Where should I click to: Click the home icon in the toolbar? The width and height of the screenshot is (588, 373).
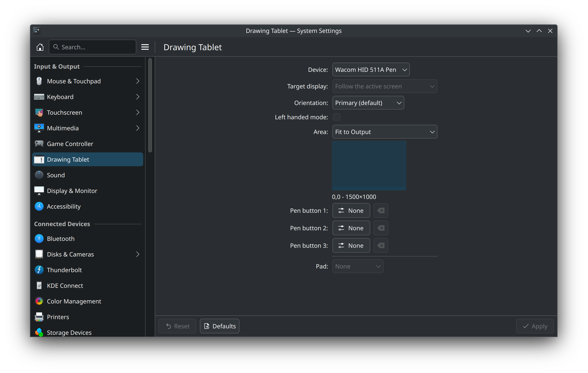click(40, 47)
